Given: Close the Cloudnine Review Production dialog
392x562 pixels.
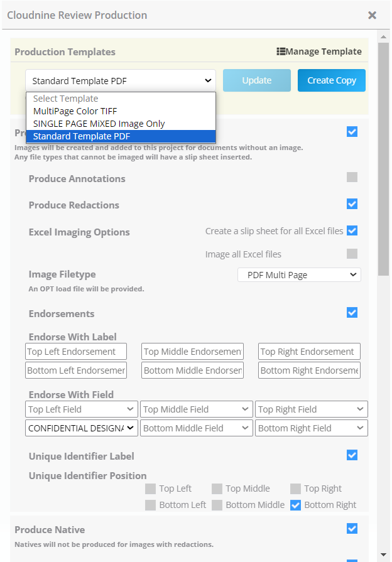Looking at the screenshot, I should click(x=372, y=15).
